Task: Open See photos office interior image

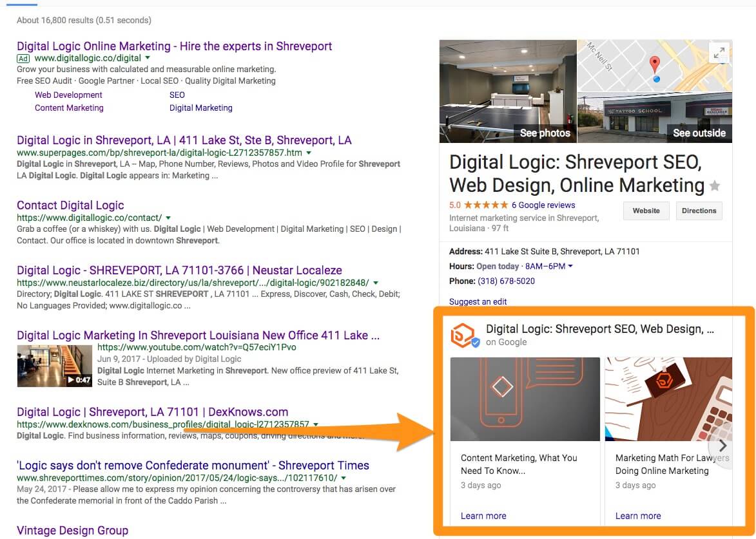Action: point(508,91)
